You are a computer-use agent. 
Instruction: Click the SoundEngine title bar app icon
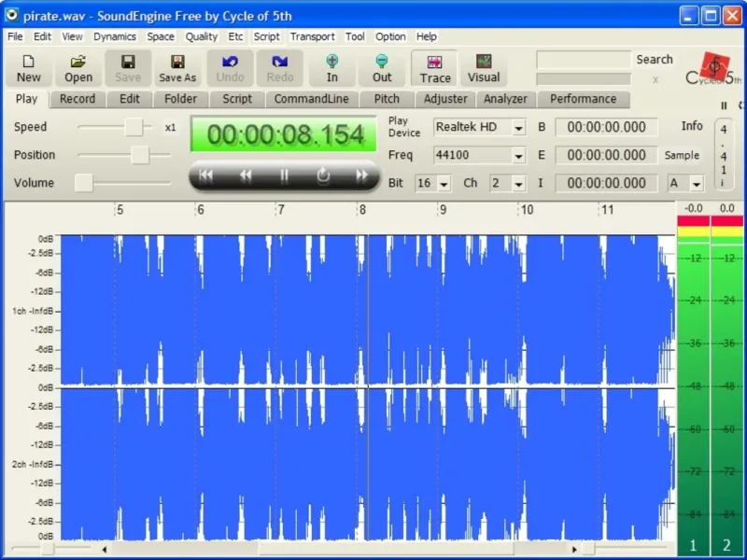click(x=11, y=15)
